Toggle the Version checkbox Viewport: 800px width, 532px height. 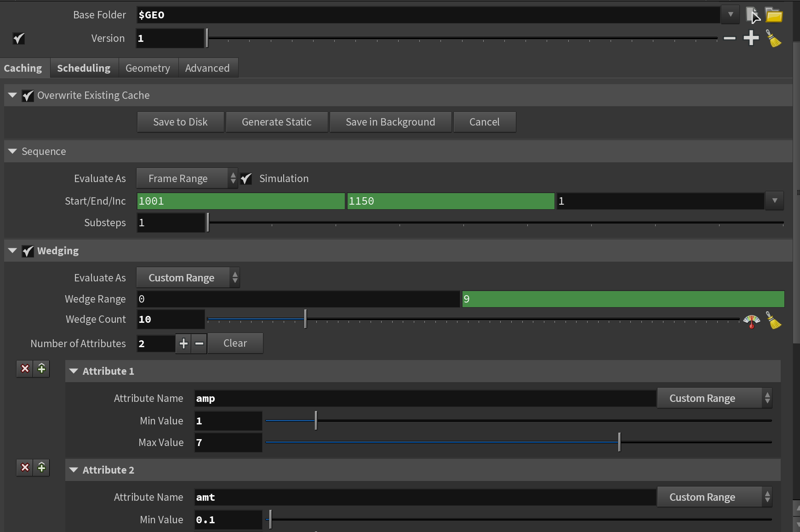(x=19, y=38)
